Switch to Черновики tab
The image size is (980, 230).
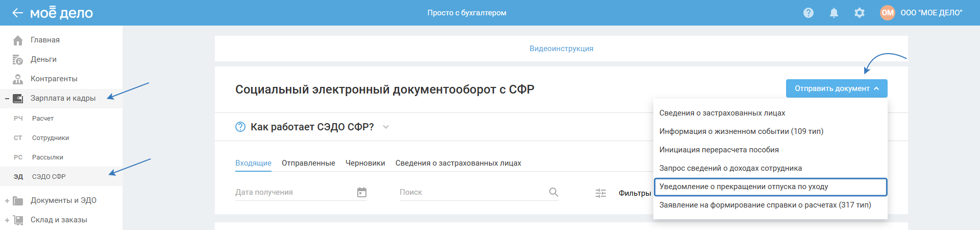coord(365,163)
